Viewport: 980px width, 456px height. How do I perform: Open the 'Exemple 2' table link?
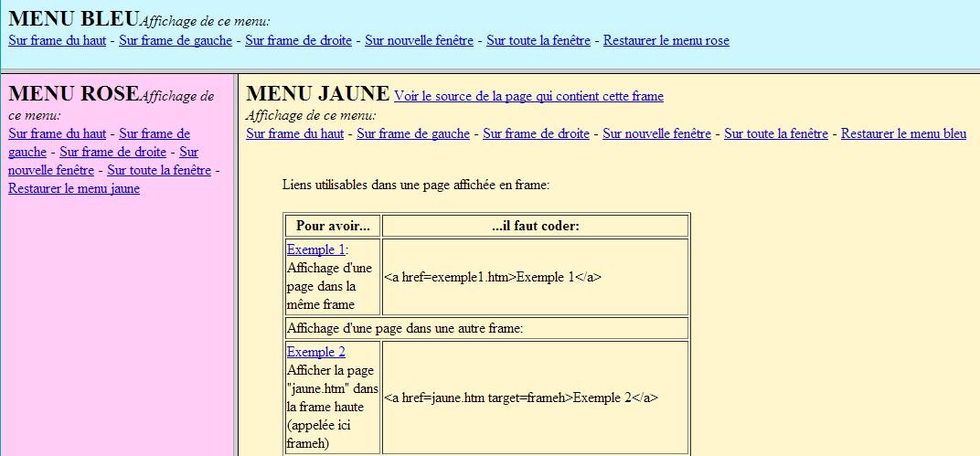(315, 352)
